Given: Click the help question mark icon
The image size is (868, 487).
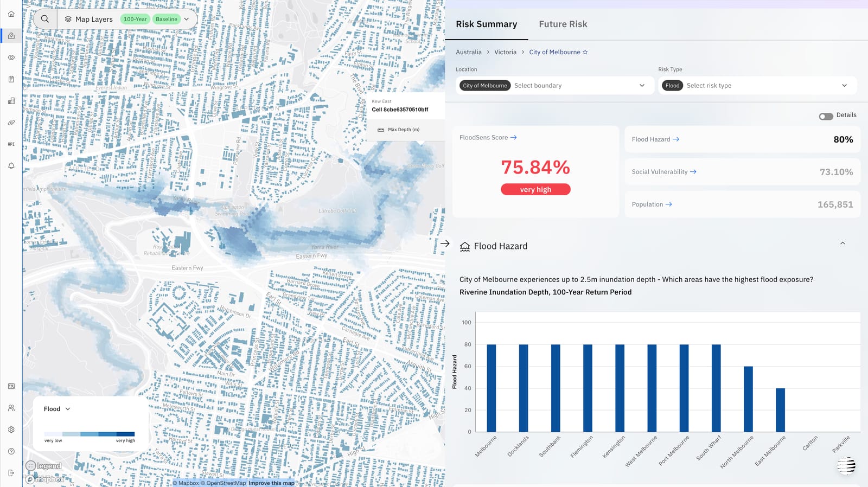Looking at the screenshot, I should click(11, 451).
